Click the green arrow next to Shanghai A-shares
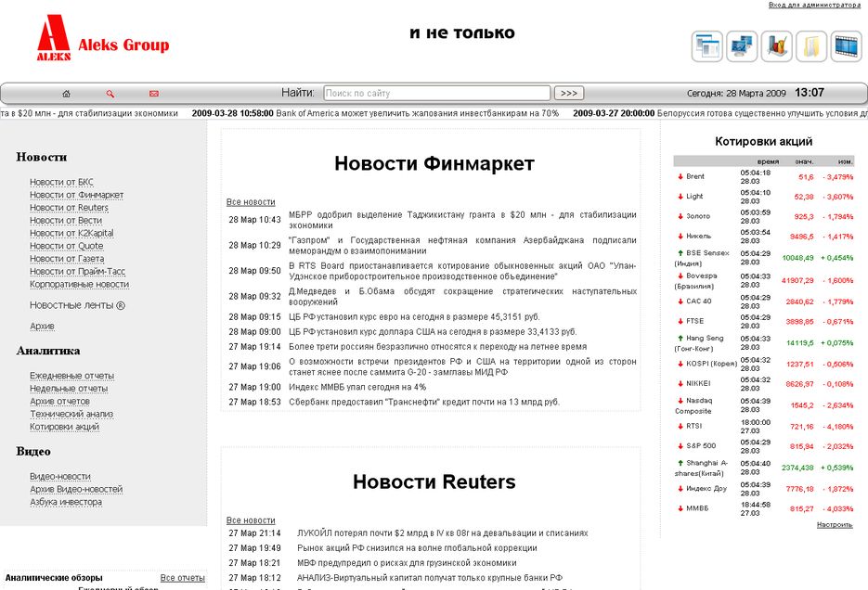 [x=680, y=463]
